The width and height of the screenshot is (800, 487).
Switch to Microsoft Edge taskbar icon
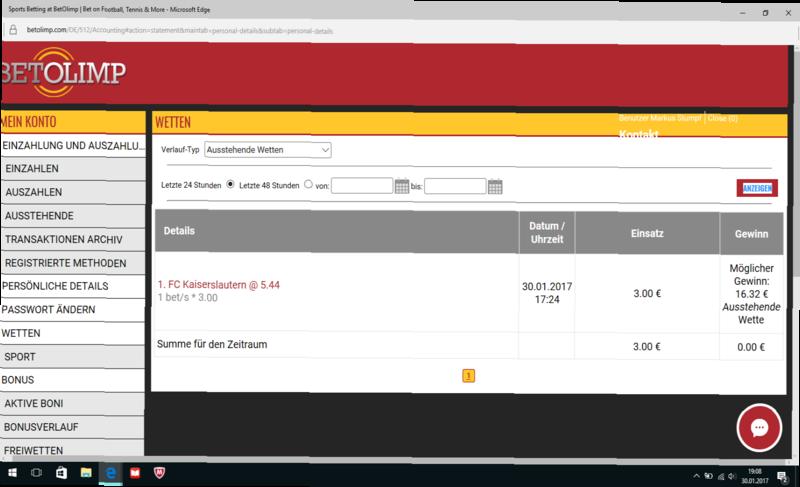click(x=110, y=473)
